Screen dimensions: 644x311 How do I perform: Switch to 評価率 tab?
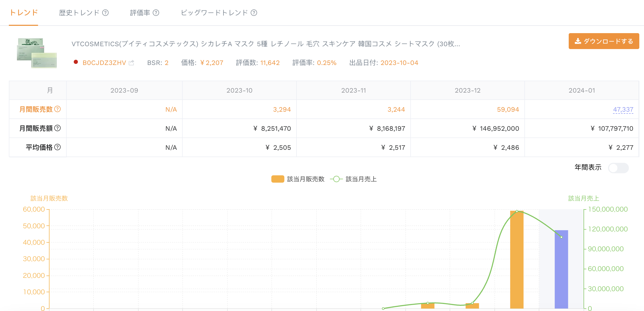point(140,13)
